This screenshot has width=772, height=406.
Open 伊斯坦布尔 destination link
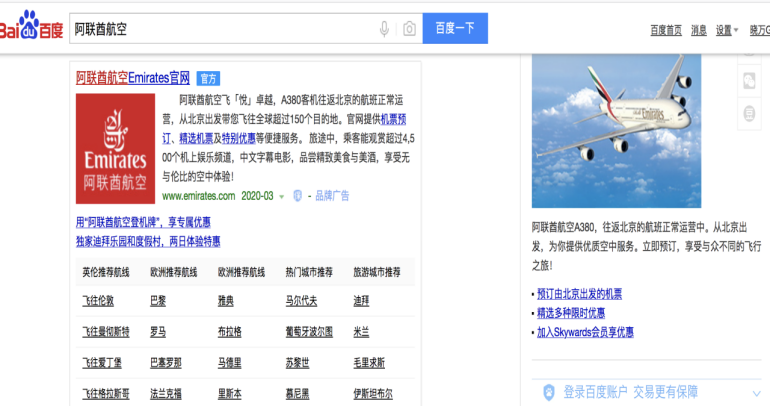(373, 394)
